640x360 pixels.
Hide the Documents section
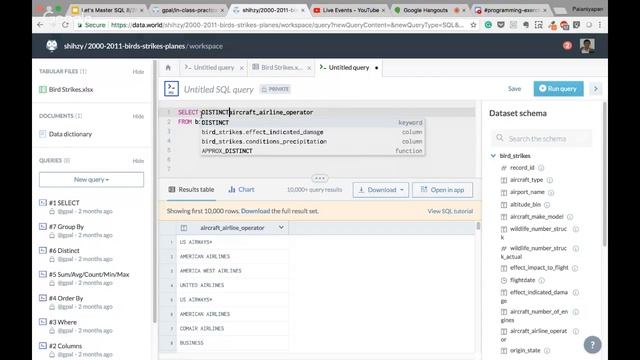coord(138,116)
